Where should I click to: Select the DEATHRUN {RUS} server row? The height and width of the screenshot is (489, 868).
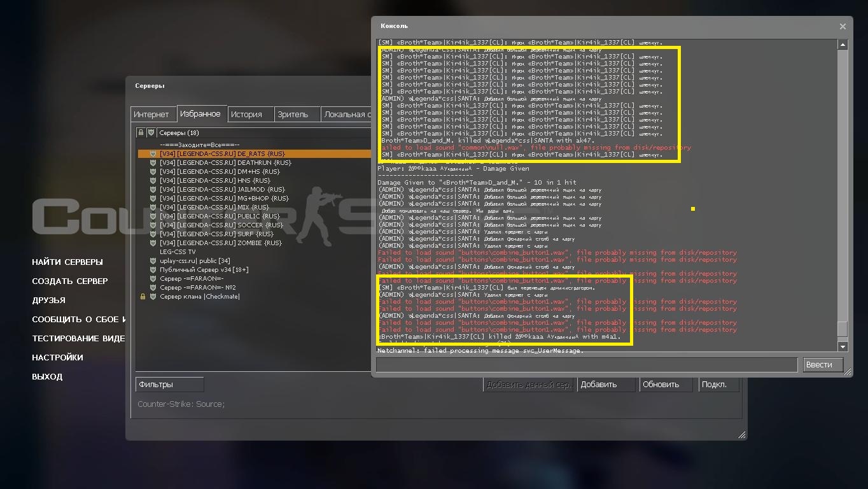point(254,162)
